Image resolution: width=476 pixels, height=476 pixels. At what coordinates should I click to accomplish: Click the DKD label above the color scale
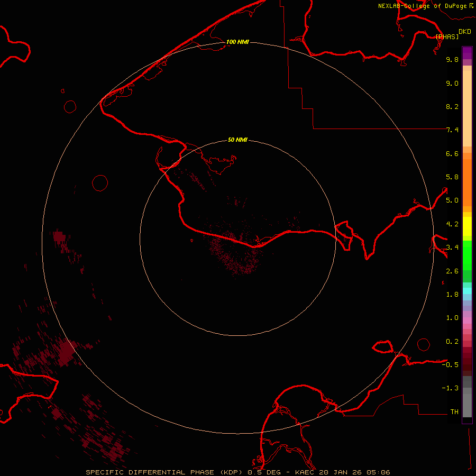[465, 31]
